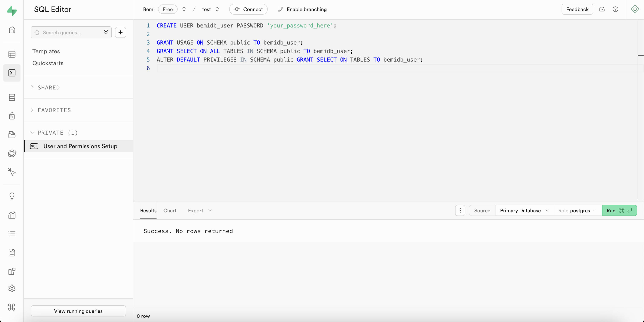The width and height of the screenshot is (644, 322).
Task: Open Database section in sidebar
Action: pos(12,97)
